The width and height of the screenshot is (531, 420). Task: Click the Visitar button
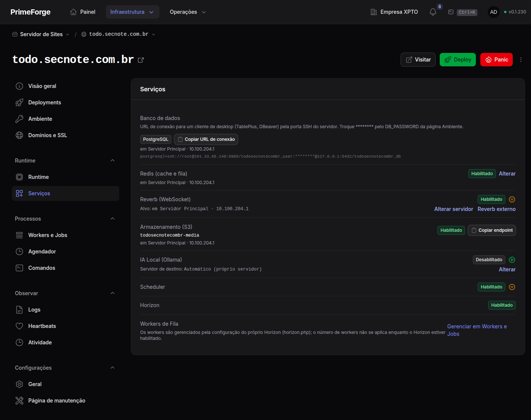coord(418,60)
